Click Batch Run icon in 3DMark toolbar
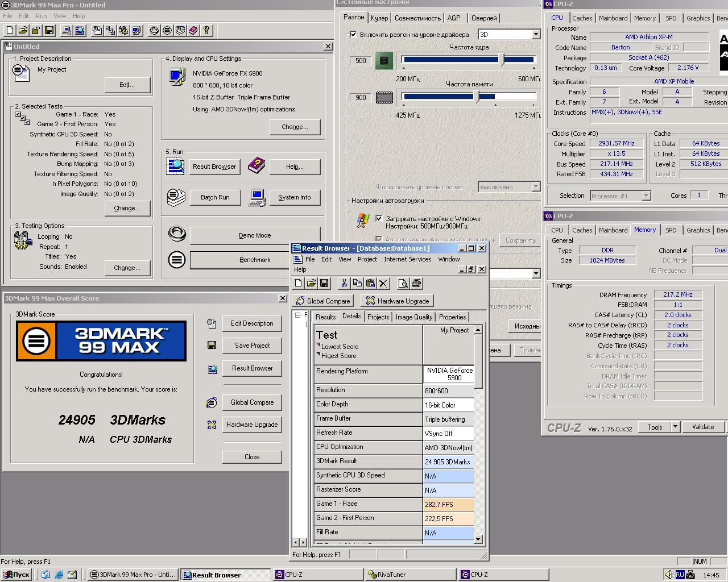 (x=180, y=30)
